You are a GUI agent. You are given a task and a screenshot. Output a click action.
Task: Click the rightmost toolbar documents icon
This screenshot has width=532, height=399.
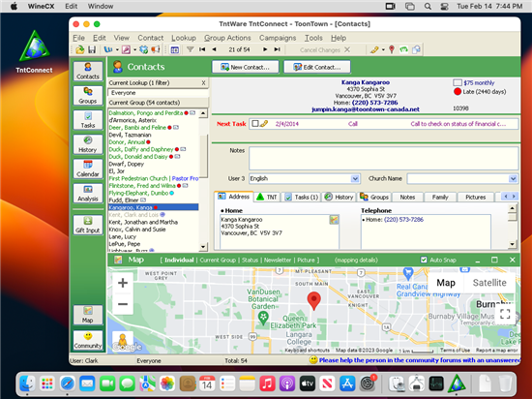[x=416, y=49]
